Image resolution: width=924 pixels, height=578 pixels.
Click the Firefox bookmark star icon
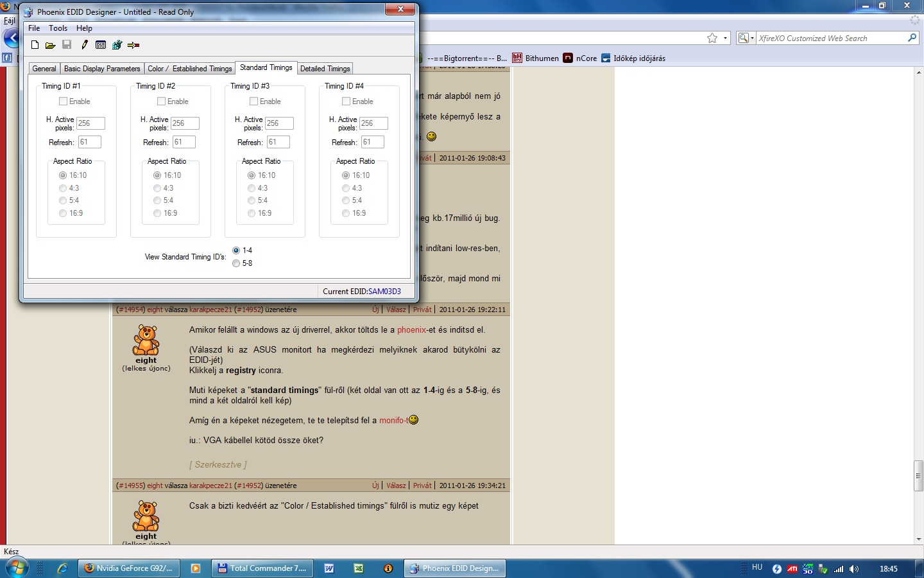pos(712,38)
